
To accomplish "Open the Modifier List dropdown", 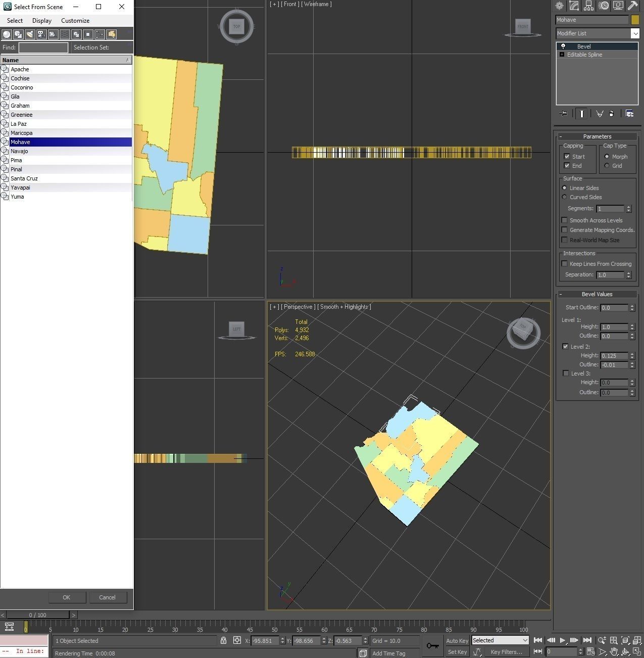I will pyautogui.click(x=598, y=33).
